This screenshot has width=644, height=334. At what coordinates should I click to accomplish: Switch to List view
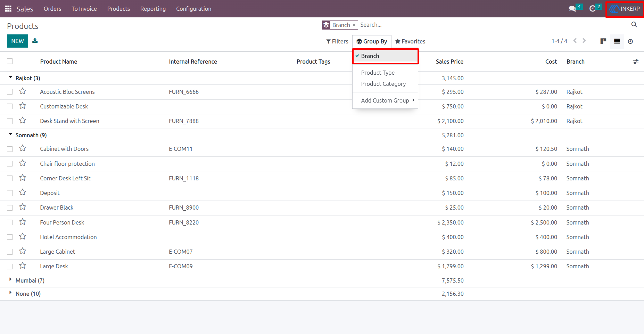617,41
